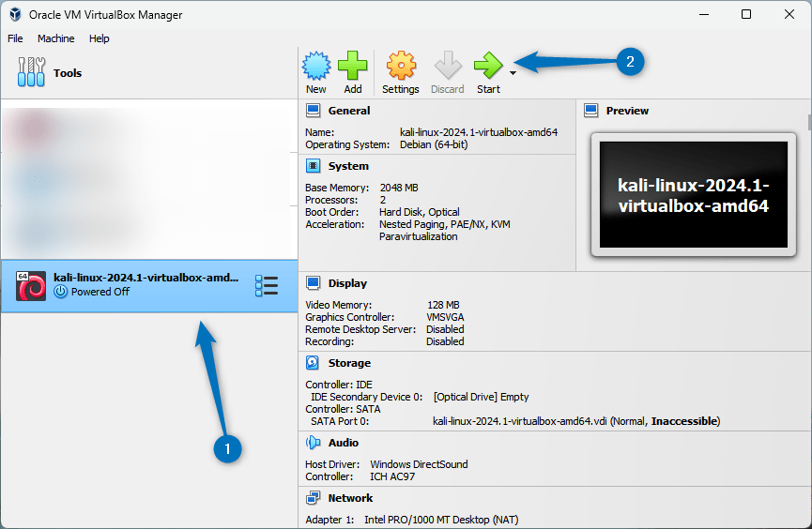Select the kali-linux-2024.1-virtualbox-amd... VM entry
The height and width of the screenshot is (529, 812).
click(x=149, y=286)
